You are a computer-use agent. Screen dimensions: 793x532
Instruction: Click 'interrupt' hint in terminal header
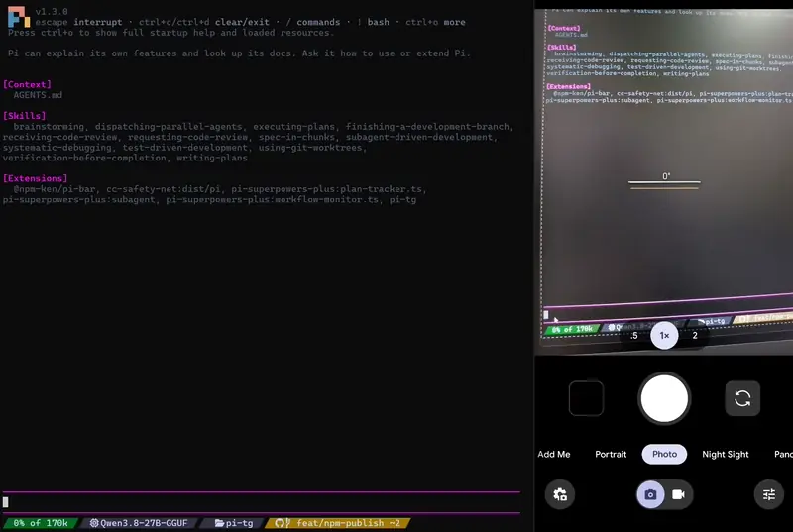[98, 22]
